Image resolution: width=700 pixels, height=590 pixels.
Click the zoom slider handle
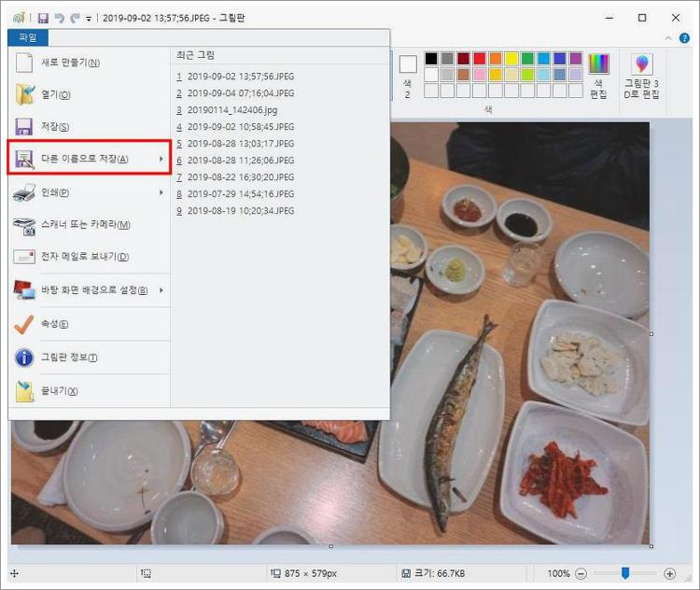(625, 573)
